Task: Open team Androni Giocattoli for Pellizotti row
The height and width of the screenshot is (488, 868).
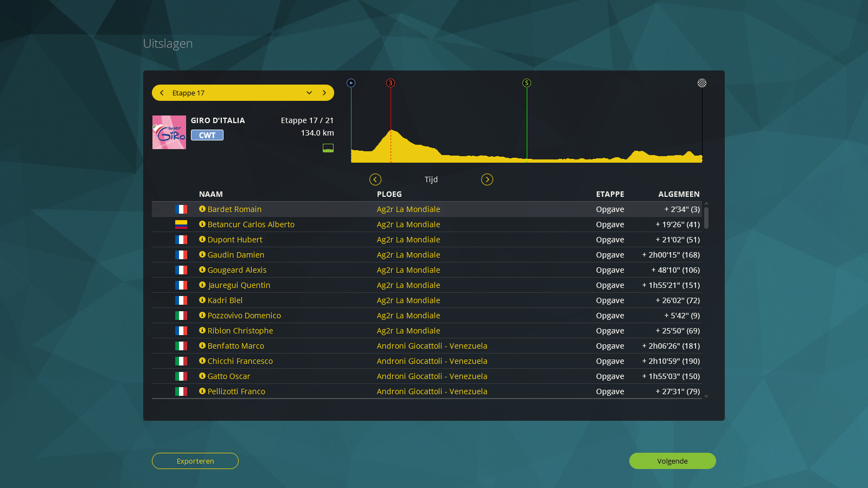Action: click(x=432, y=391)
